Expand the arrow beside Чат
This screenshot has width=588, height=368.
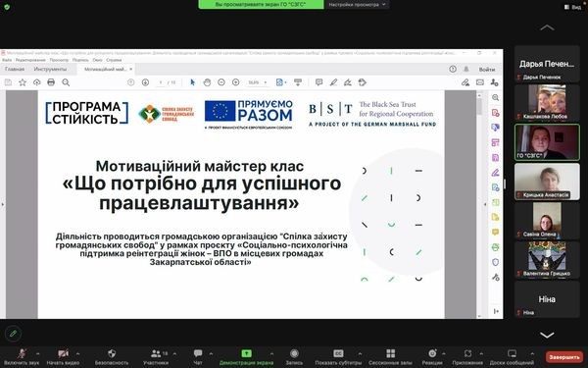click(x=211, y=353)
